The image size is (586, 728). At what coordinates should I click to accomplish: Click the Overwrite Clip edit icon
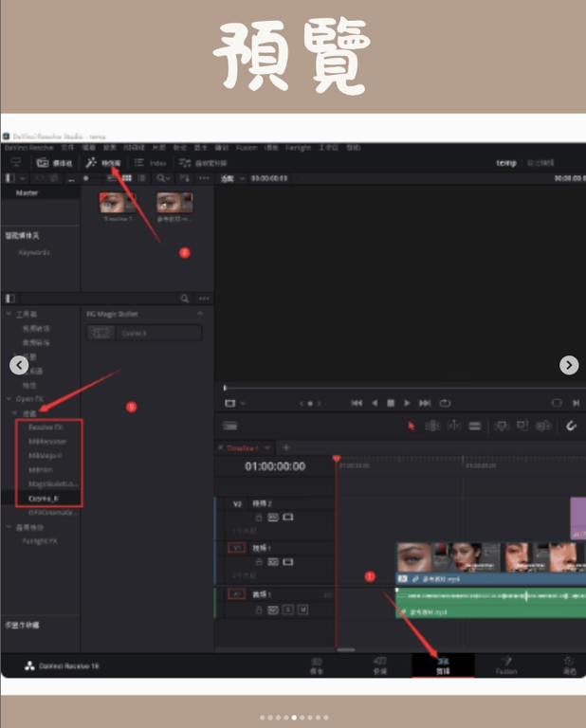(x=522, y=426)
